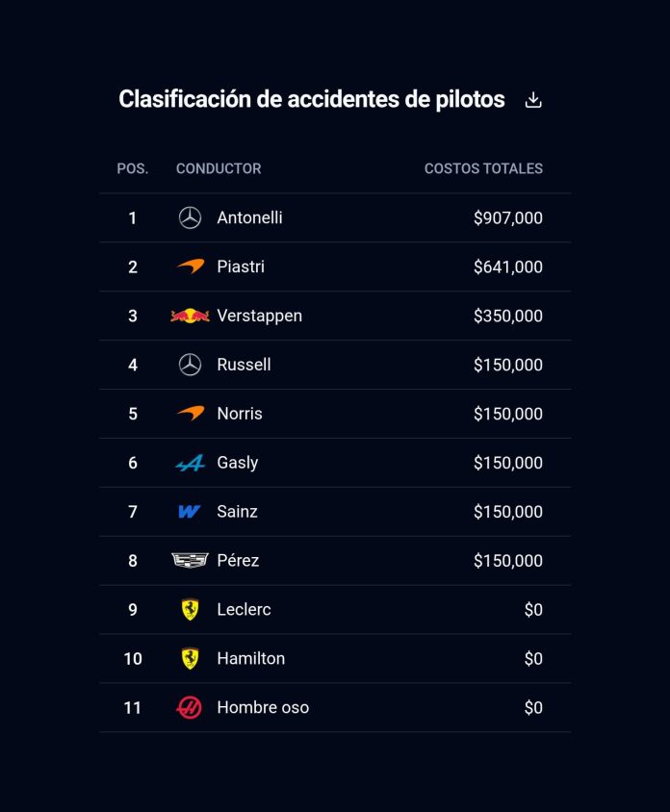Sort by the CONDUCTOR column header
Viewport: 670px width, 812px height.
(x=219, y=168)
